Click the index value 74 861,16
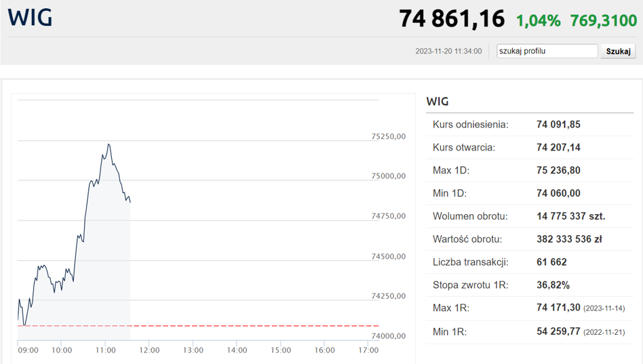 tap(452, 19)
